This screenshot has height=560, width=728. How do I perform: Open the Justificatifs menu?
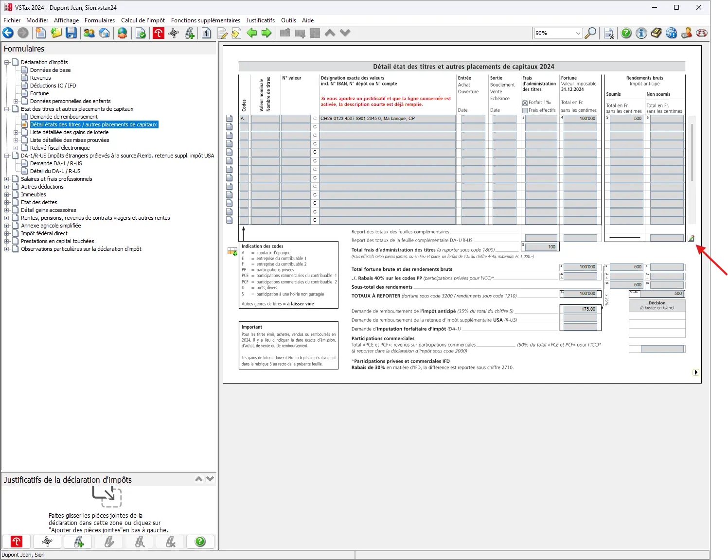(260, 20)
